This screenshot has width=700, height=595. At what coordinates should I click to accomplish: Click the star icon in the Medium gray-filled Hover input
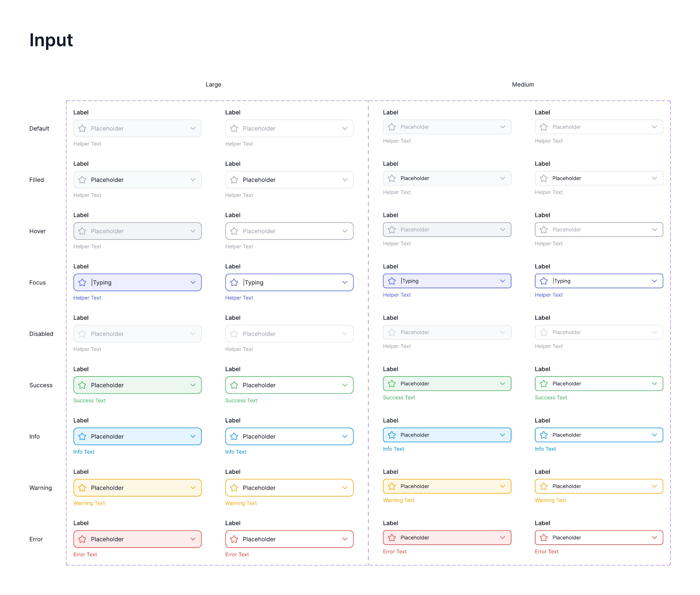[391, 229]
